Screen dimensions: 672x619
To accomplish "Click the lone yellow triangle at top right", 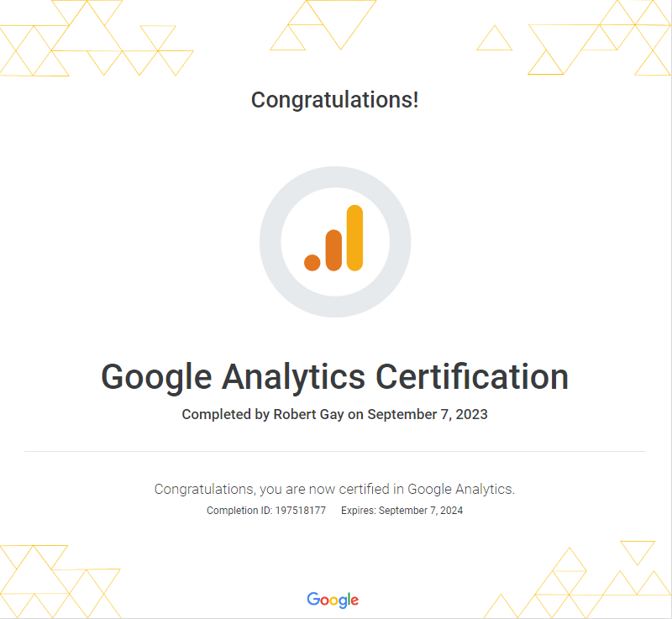I will click(x=494, y=38).
